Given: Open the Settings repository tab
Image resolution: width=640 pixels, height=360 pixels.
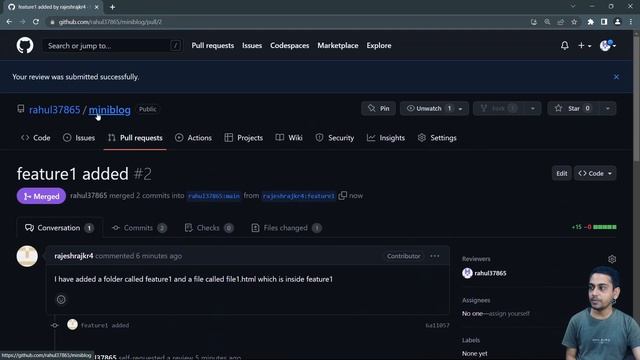Looking at the screenshot, I should [437, 138].
